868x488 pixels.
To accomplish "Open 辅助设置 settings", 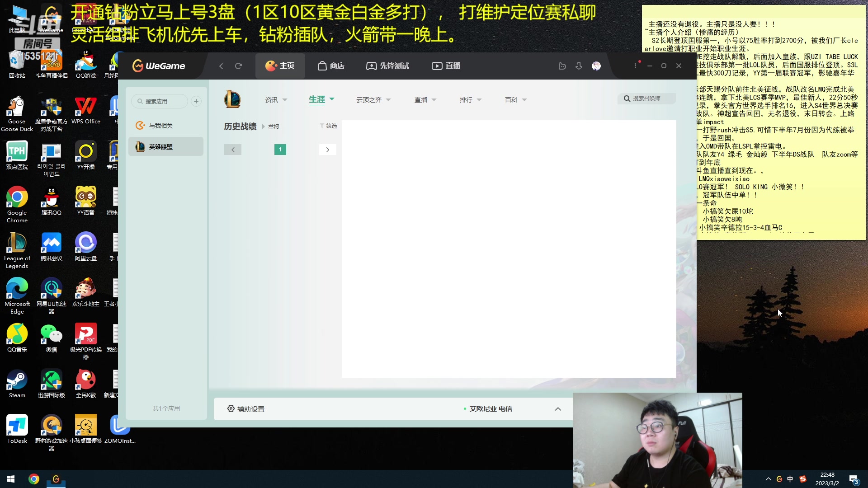I will tap(246, 409).
